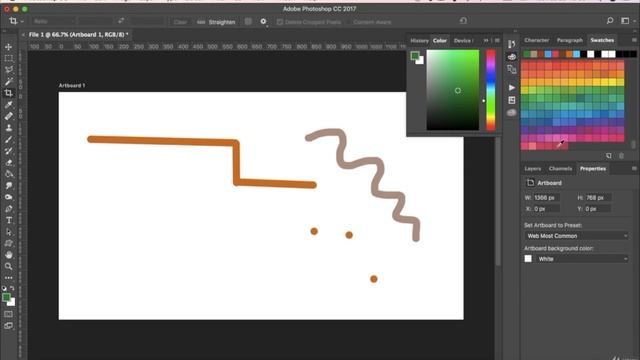
Task: Open Artboard background color dropdown
Action: pos(582,259)
